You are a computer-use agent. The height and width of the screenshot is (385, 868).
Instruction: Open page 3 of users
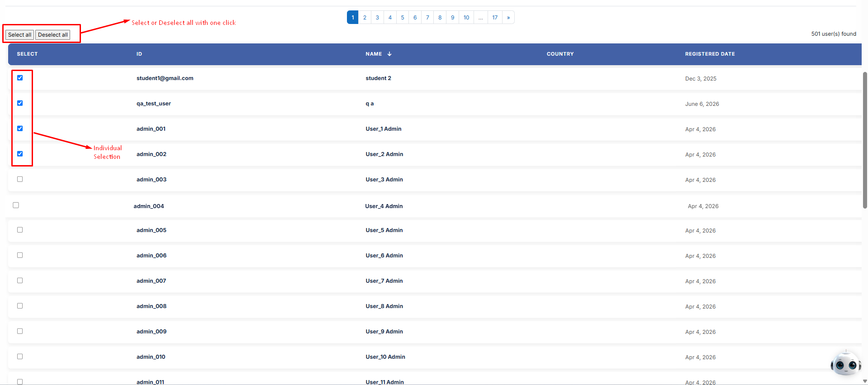coord(377,18)
